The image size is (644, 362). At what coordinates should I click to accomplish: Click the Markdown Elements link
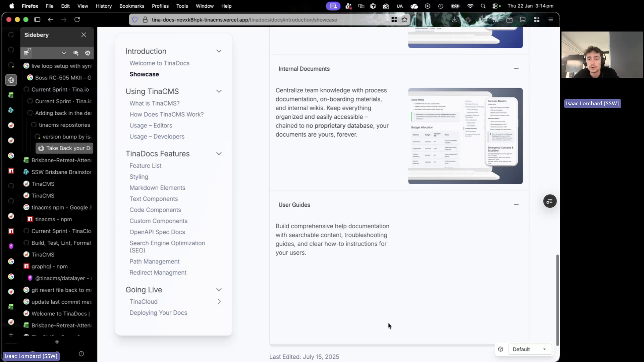(x=157, y=188)
